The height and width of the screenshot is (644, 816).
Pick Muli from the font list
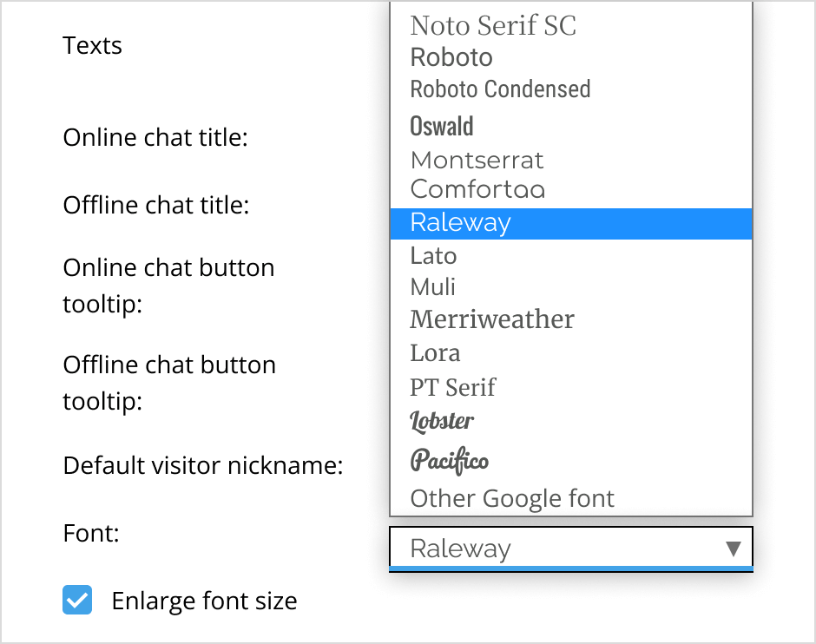(431, 286)
